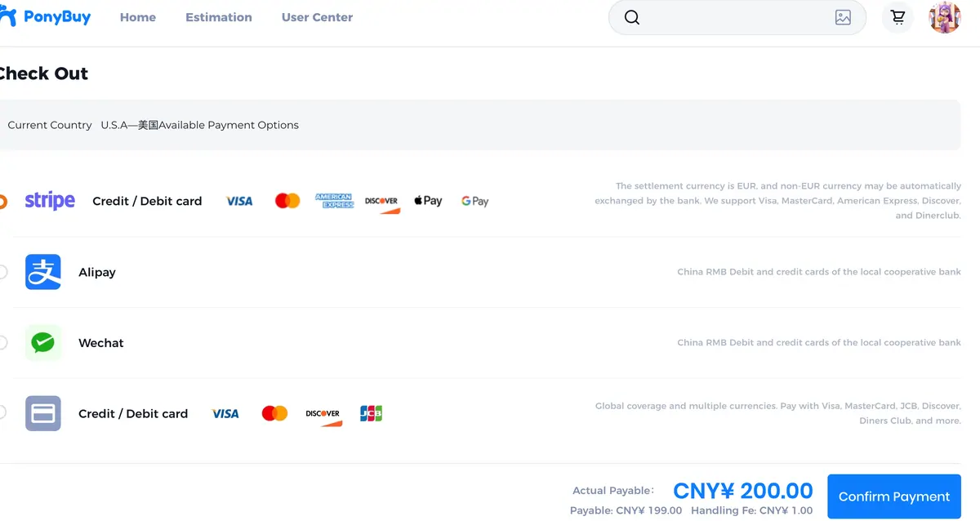Screen dimensions: 980x521
Task: Click the Global coverage description text
Action: (778, 413)
